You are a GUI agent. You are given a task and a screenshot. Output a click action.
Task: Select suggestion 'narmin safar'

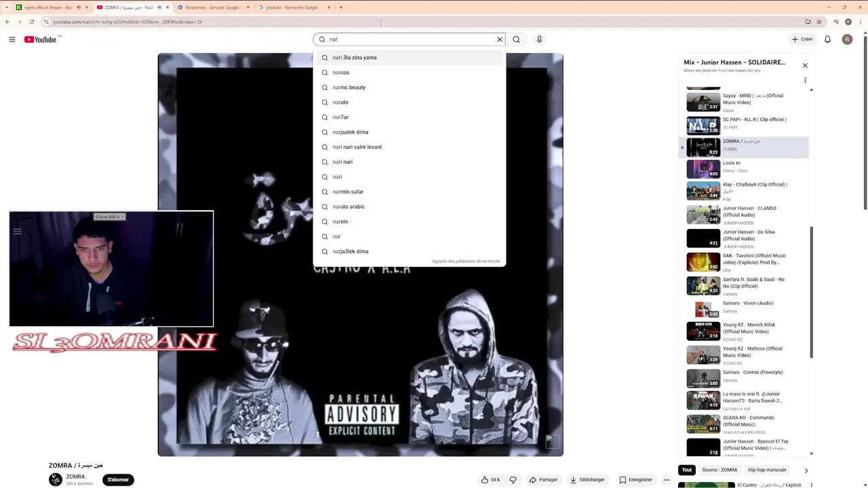[x=409, y=192]
